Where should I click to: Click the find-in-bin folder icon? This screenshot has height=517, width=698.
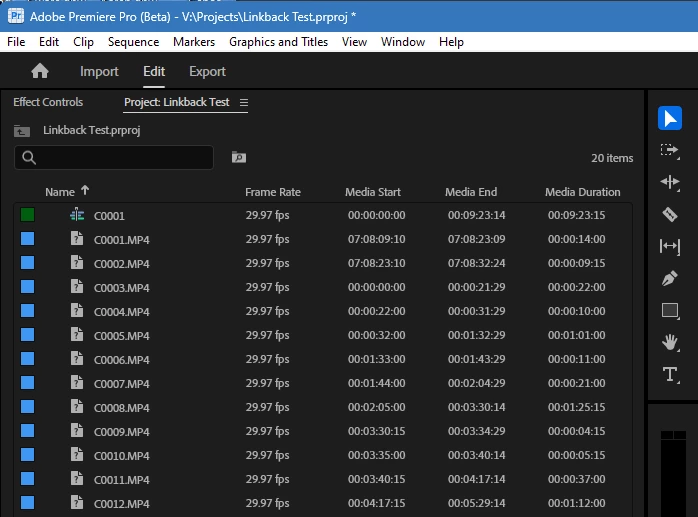(x=239, y=157)
